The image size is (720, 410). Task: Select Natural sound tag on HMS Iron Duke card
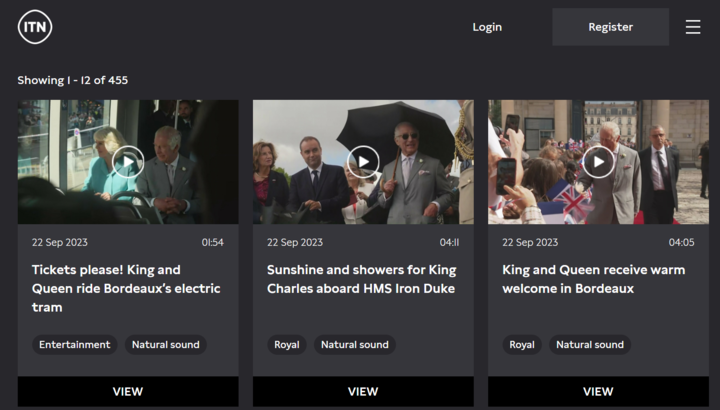click(x=355, y=345)
